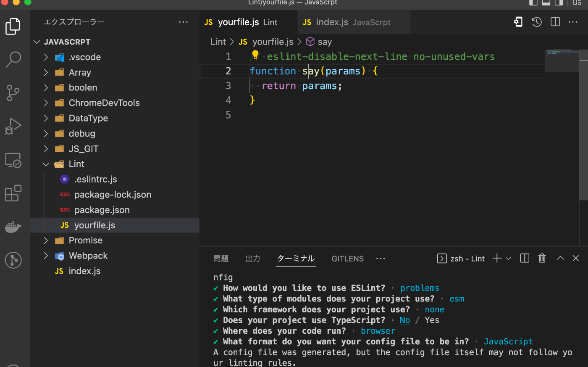Expand the Webpack folder
The width and height of the screenshot is (588, 367).
pos(46,256)
